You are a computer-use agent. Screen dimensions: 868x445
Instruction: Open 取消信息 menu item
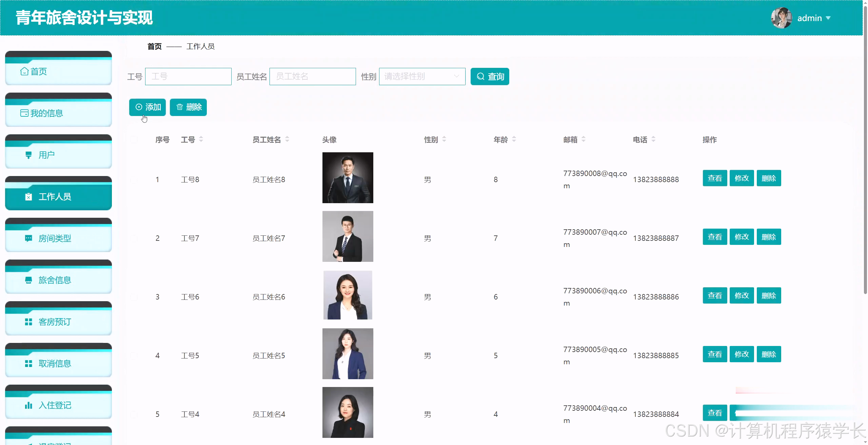[55, 364]
